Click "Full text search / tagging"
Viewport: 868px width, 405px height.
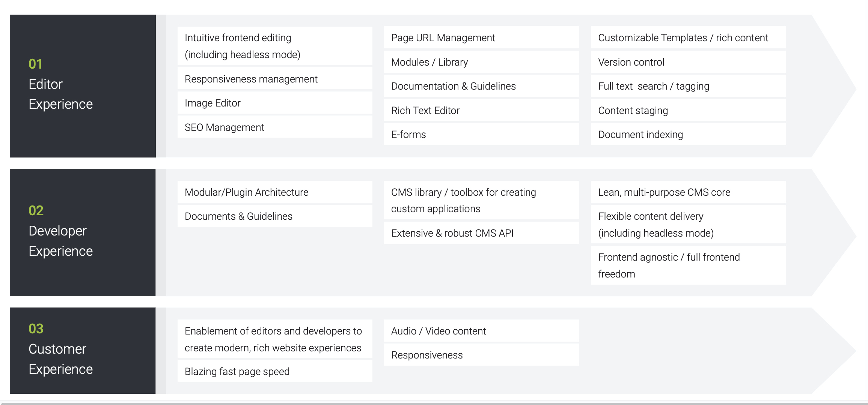(x=688, y=86)
